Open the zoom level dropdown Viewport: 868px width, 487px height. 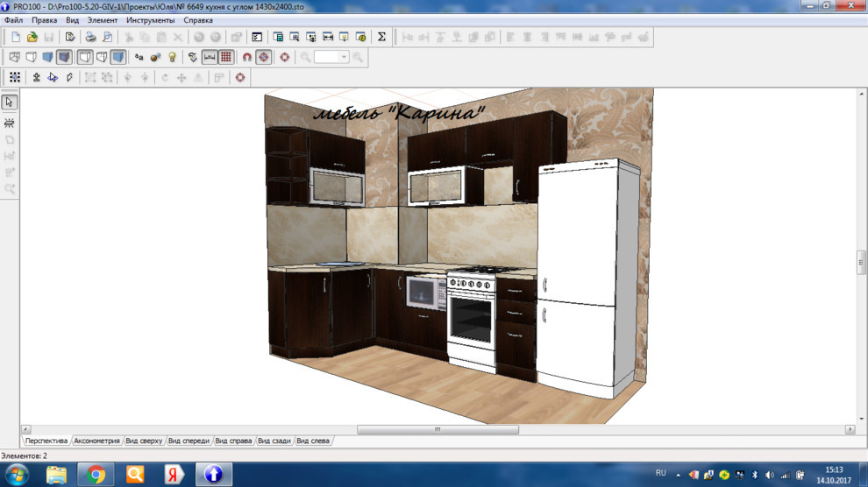click(344, 57)
